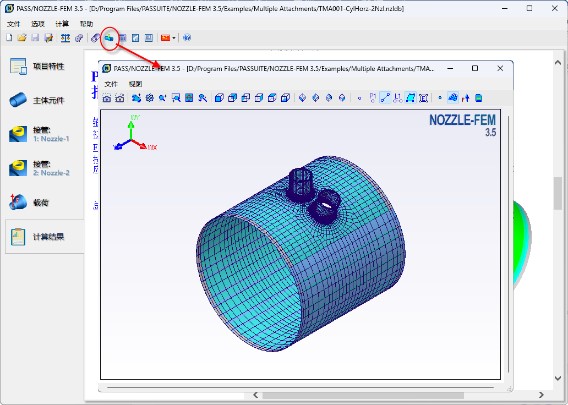
Task: Expand the language flag dropdown arrow
Action: (174, 38)
